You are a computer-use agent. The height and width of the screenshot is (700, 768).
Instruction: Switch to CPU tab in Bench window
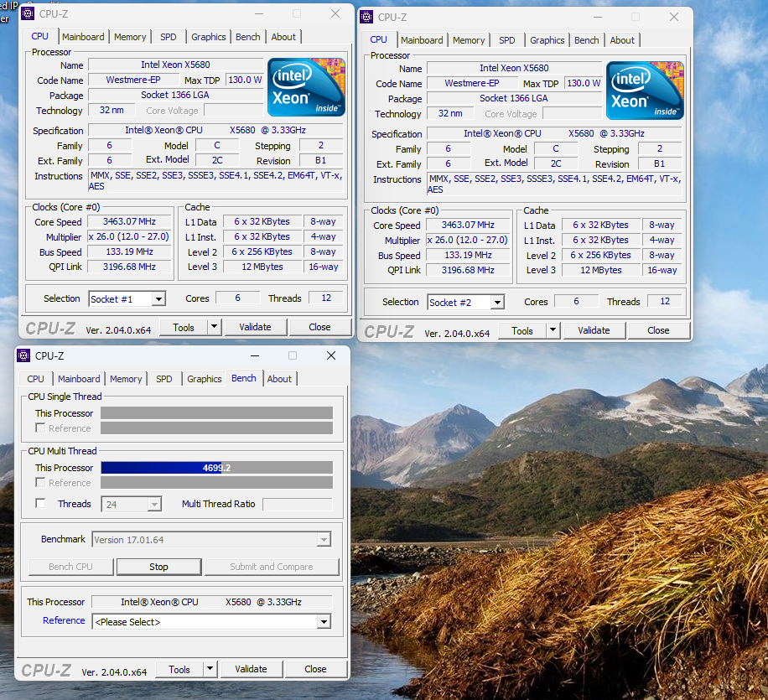click(x=35, y=379)
